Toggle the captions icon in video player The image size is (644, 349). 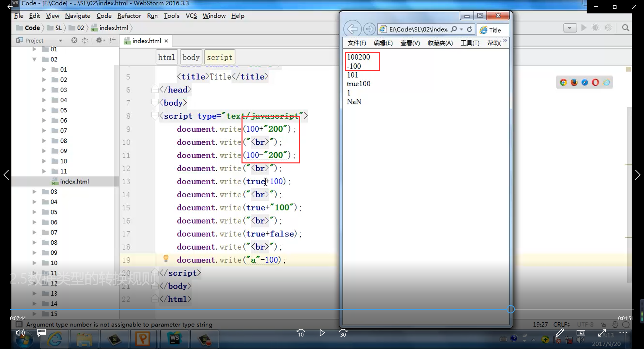tap(42, 333)
